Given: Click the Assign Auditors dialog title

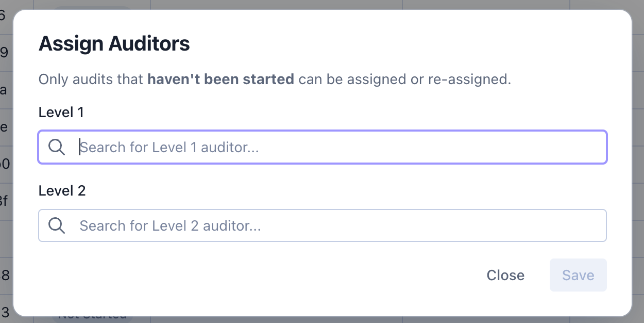Looking at the screenshot, I should click(114, 43).
